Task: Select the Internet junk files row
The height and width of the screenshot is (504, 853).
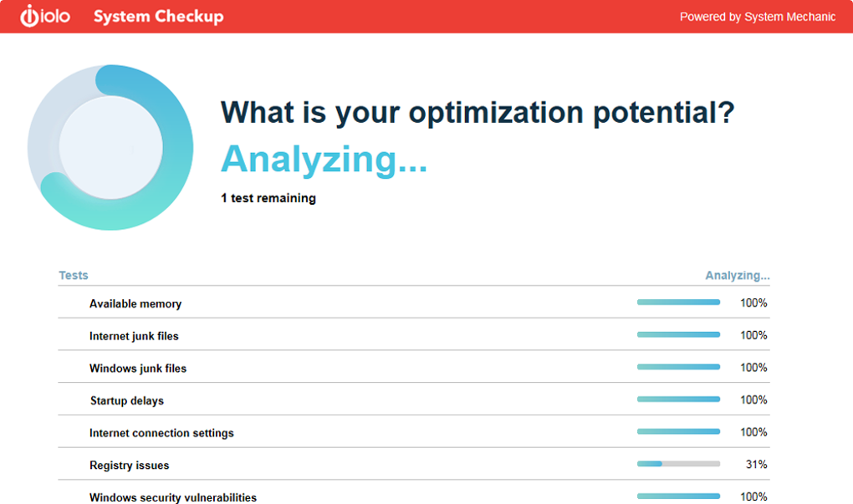Action: [134, 336]
